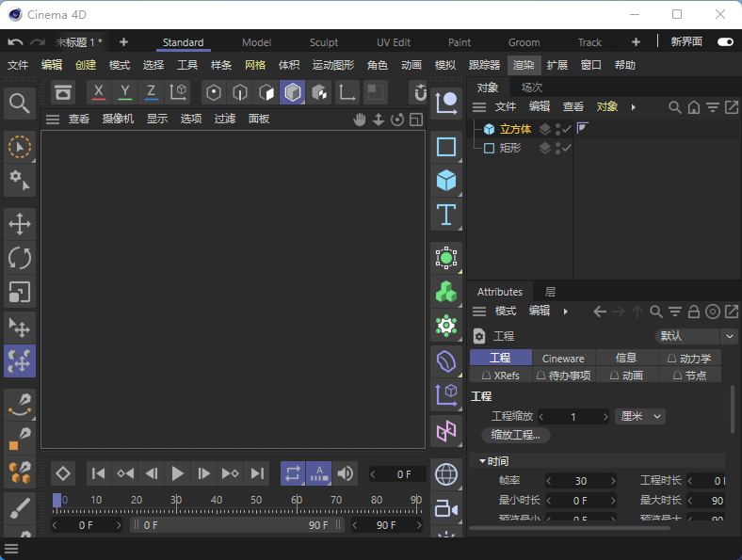Viewport: 742px width, 560px height.
Task: Toggle timeline loop playback button
Action: (x=293, y=473)
